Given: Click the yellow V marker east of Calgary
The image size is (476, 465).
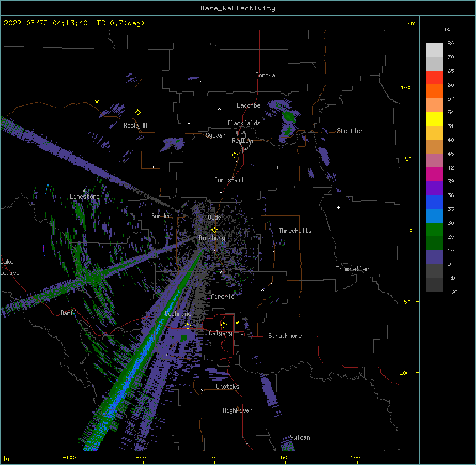Looking at the screenshot, I should click(x=237, y=323).
